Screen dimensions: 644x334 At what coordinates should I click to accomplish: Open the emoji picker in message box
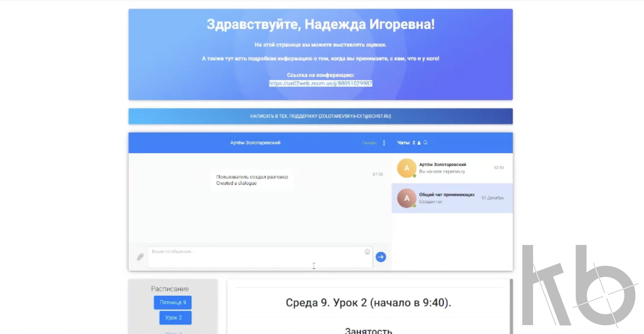pyautogui.click(x=367, y=252)
